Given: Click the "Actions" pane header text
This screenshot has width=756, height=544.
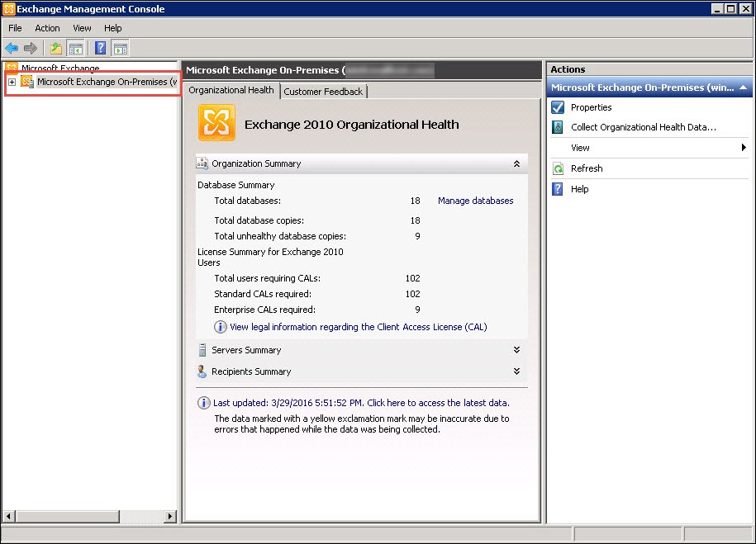Looking at the screenshot, I should pyautogui.click(x=568, y=69).
